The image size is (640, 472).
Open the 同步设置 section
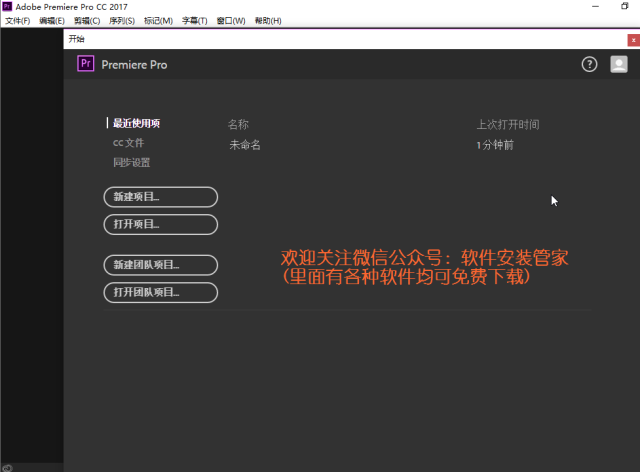pos(132,162)
